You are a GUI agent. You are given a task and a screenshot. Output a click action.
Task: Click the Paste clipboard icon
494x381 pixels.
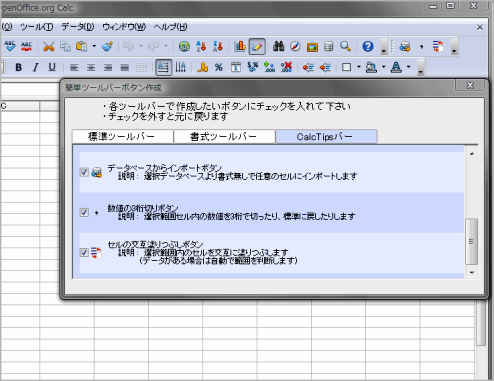[x=82, y=46]
